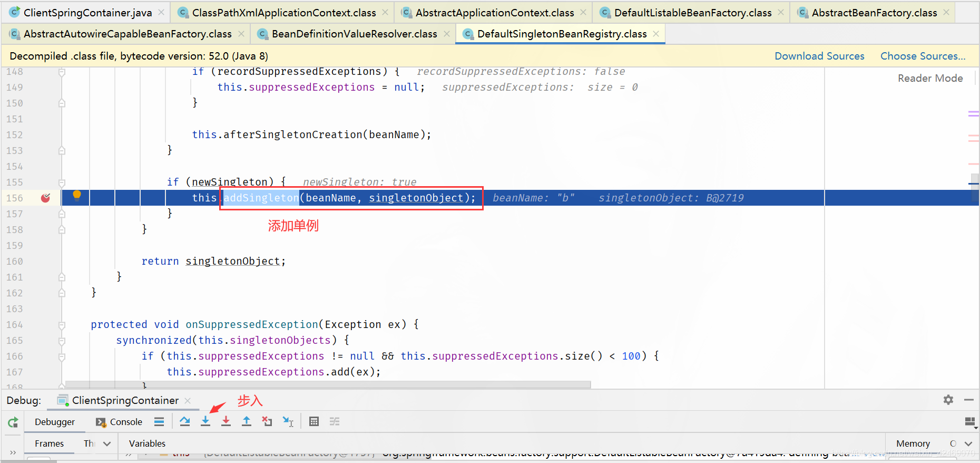Open the Layout Settings icon
980x463 pixels.
click(970, 421)
